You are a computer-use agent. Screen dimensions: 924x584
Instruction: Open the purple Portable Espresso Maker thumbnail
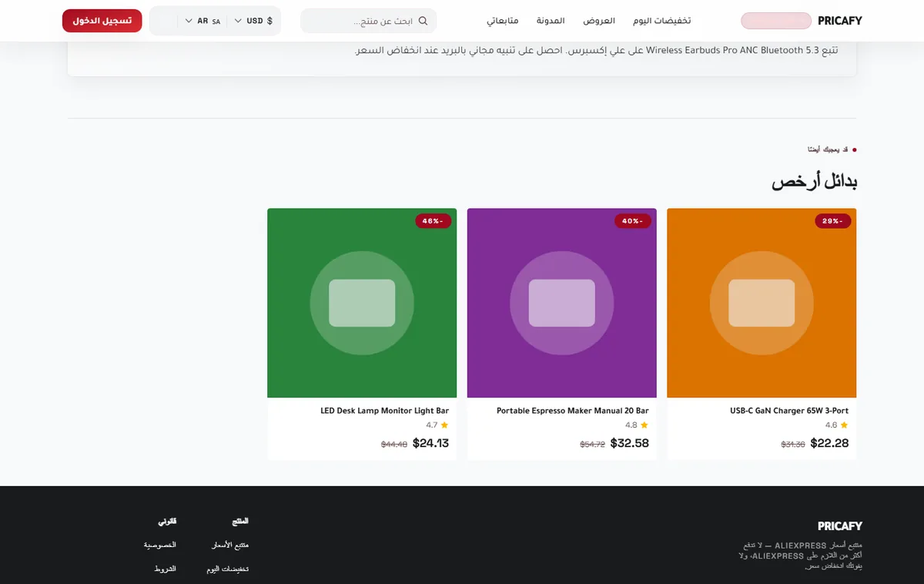tap(562, 303)
